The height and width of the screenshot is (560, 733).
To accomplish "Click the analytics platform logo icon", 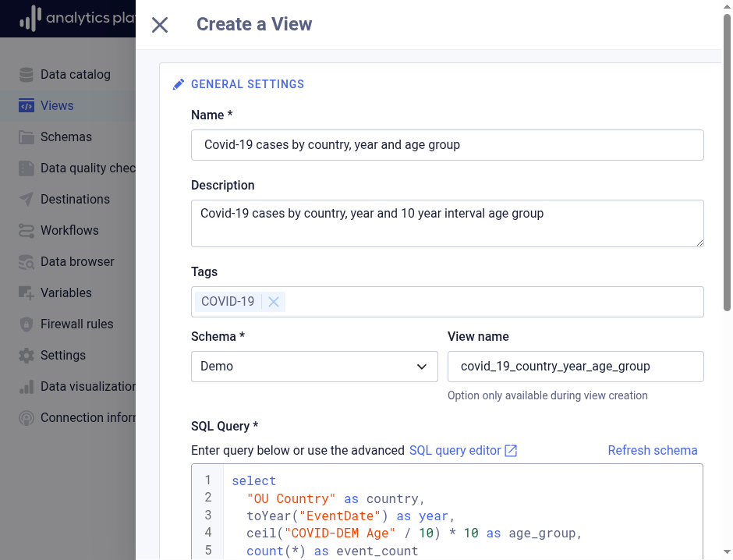I will [x=30, y=19].
